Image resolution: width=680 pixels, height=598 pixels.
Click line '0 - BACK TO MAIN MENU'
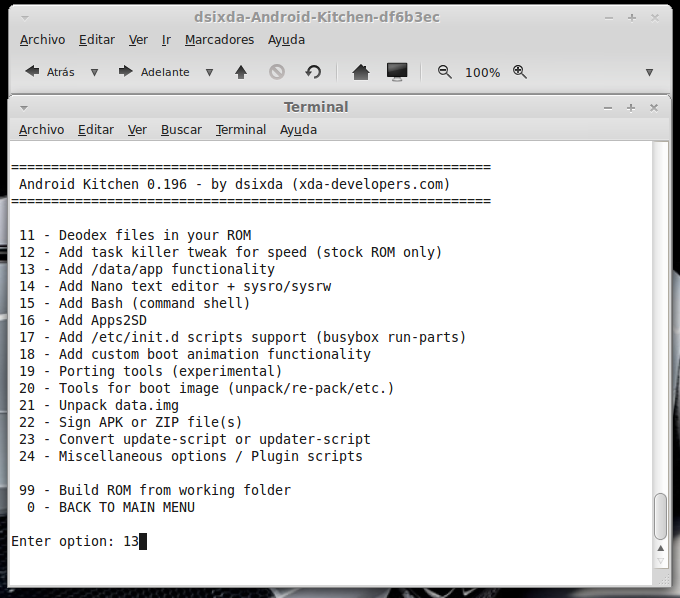click(111, 507)
